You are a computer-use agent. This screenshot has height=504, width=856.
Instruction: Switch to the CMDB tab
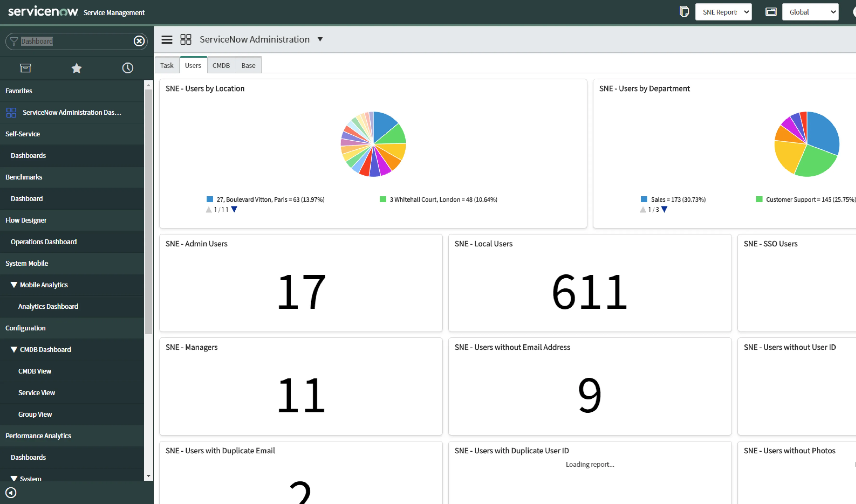221,65
